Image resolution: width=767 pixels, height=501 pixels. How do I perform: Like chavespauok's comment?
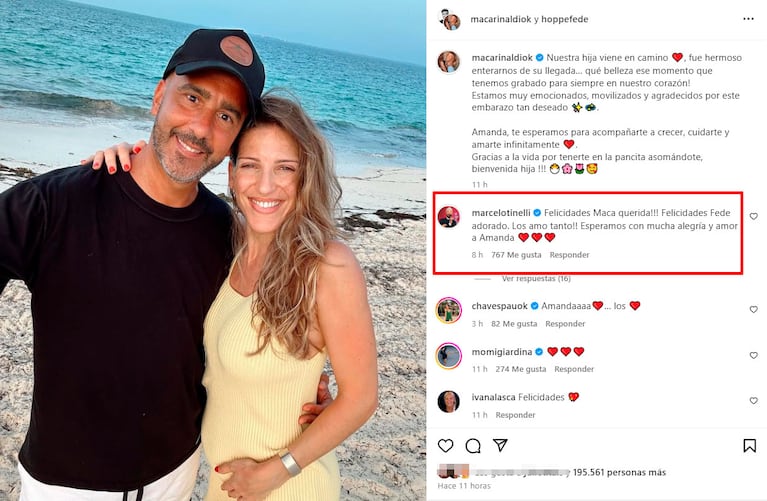click(753, 310)
